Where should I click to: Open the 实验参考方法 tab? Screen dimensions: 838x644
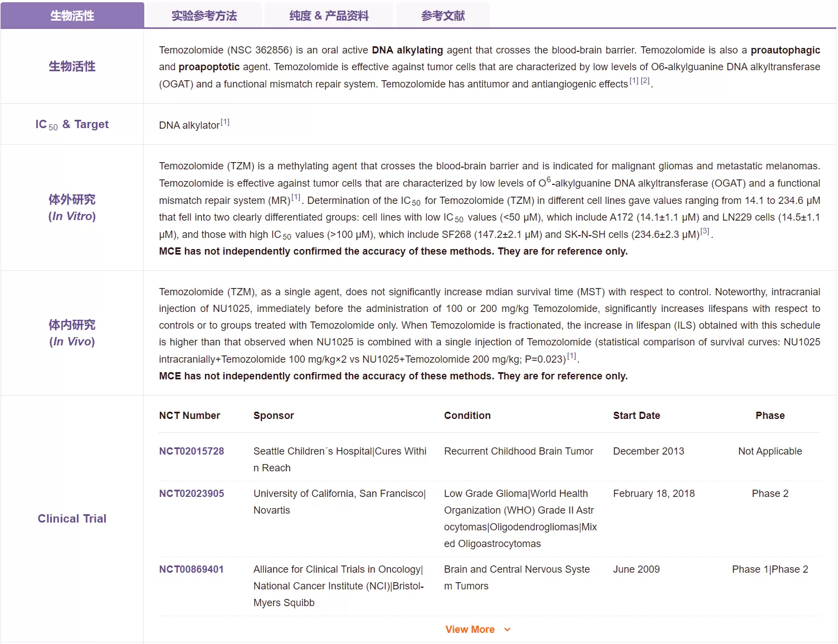(x=204, y=16)
